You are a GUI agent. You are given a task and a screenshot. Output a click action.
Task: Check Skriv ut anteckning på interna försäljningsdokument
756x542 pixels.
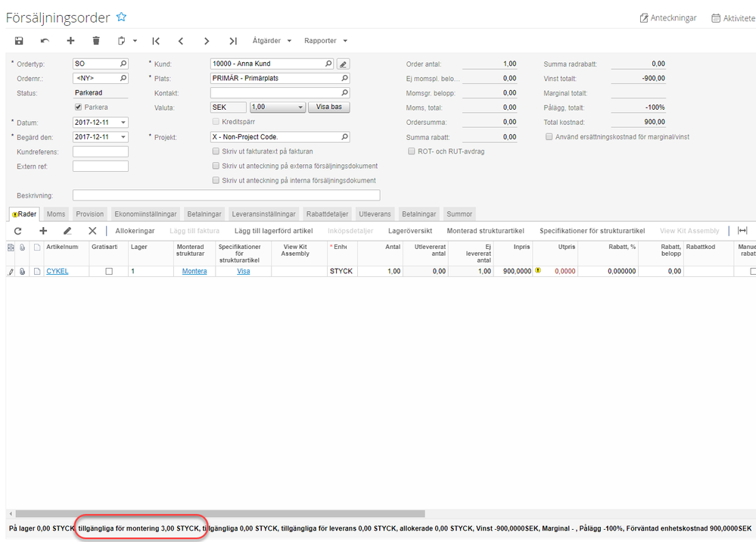coord(216,180)
